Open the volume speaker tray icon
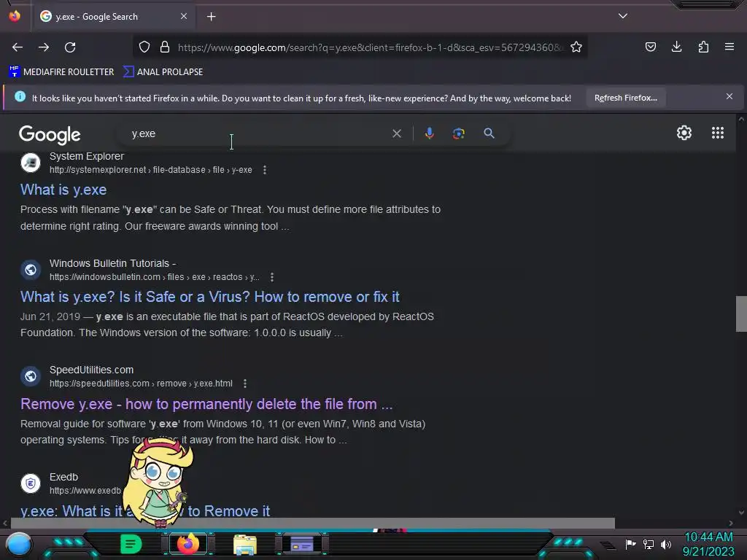The width and height of the screenshot is (747, 560). [665, 544]
